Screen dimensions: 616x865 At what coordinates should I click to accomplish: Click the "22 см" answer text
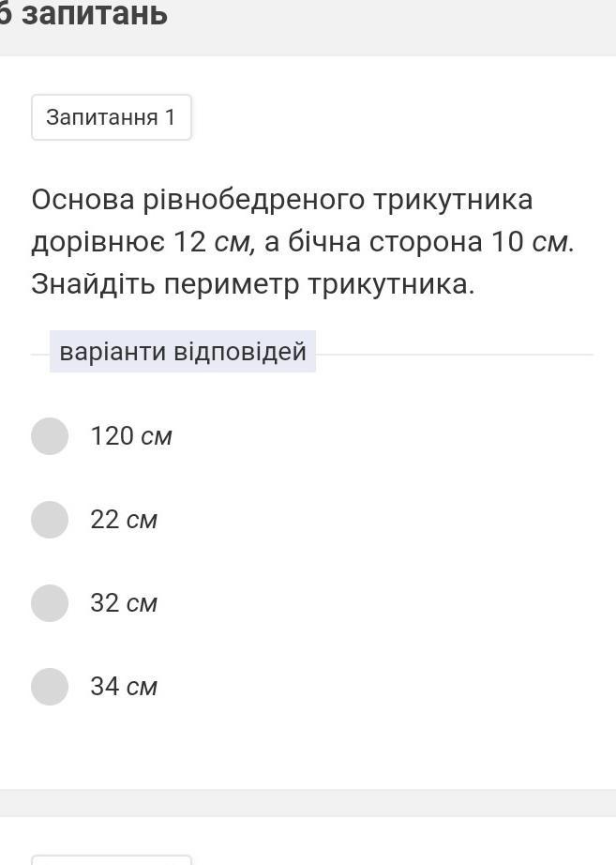click(x=124, y=520)
